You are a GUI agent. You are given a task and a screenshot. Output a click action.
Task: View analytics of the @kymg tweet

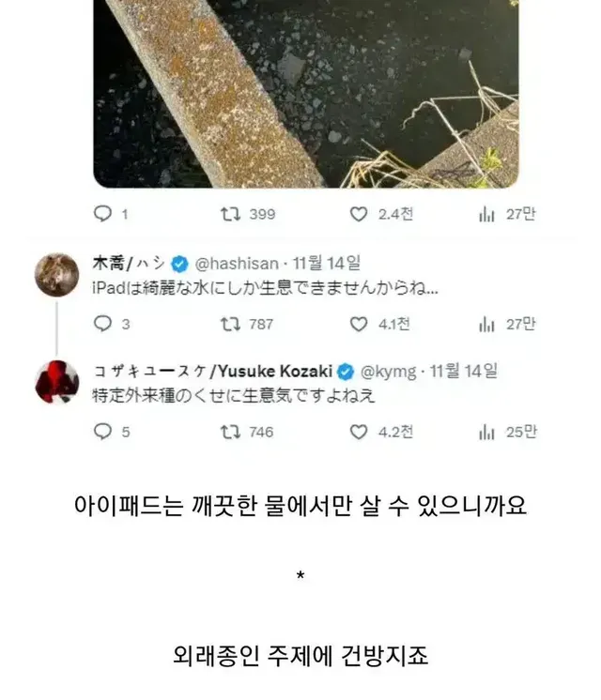tap(486, 433)
